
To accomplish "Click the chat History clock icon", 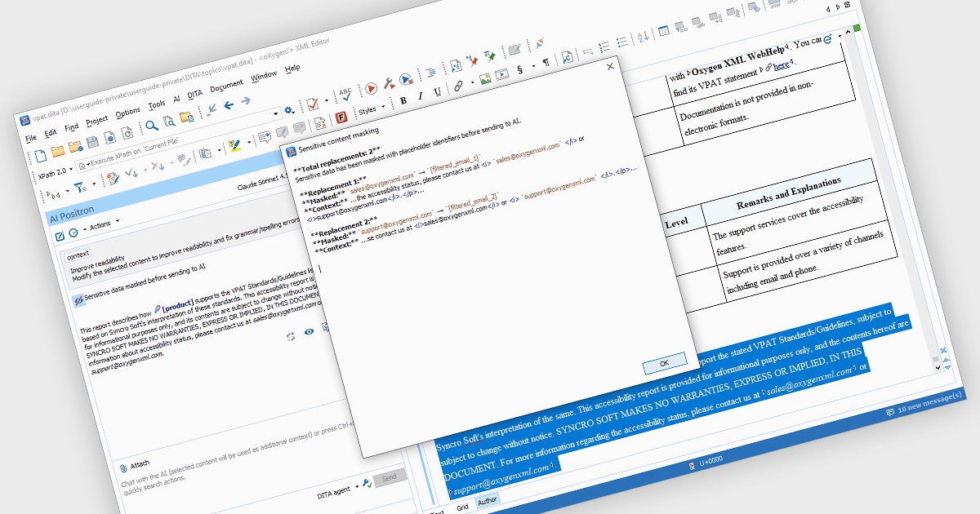I will 73,232.
